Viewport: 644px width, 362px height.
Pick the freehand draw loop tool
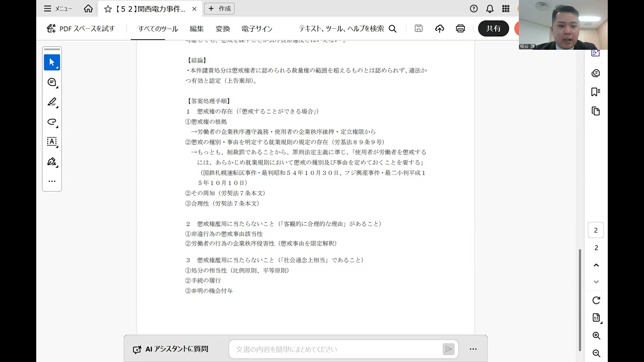coord(52,122)
